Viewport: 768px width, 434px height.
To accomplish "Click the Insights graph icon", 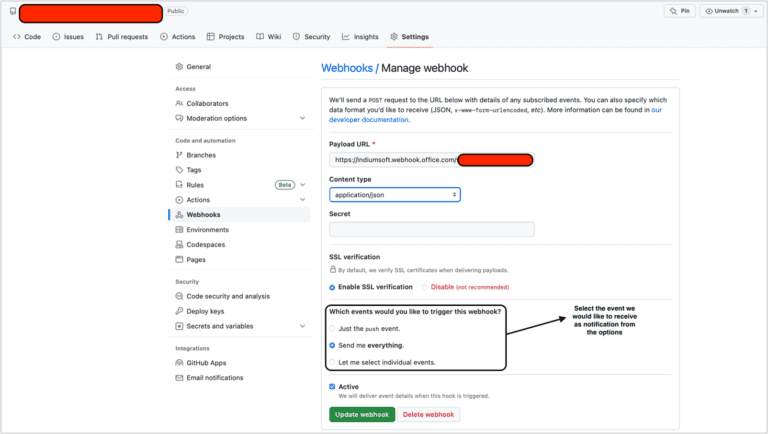I will pos(346,37).
